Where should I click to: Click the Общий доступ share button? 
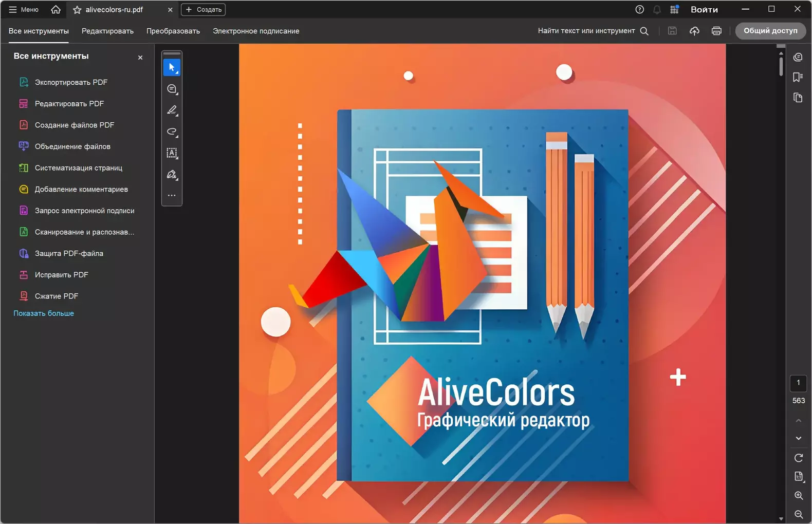coord(770,31)
